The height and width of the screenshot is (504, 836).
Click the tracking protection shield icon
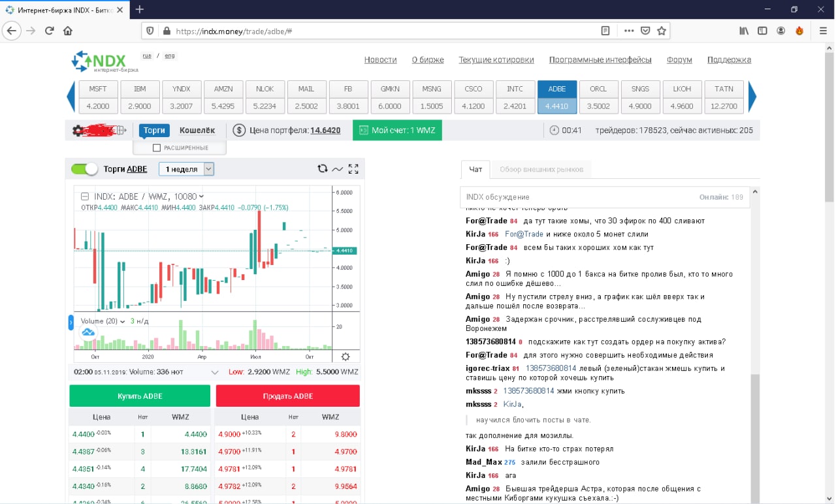pos(150,31)
